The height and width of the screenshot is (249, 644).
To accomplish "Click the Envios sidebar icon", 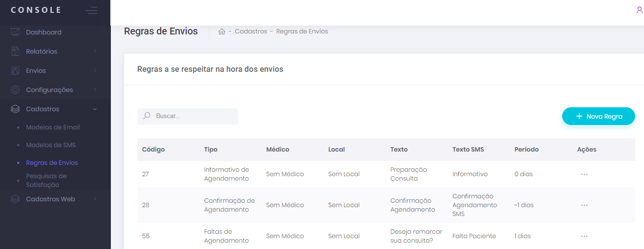I will 15,70.
